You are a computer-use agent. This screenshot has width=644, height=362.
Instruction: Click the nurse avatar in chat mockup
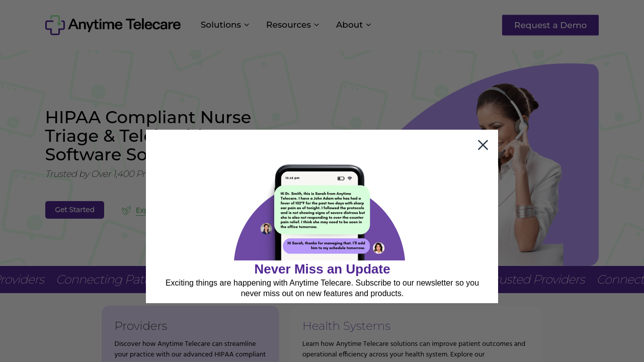pos(266,229)
